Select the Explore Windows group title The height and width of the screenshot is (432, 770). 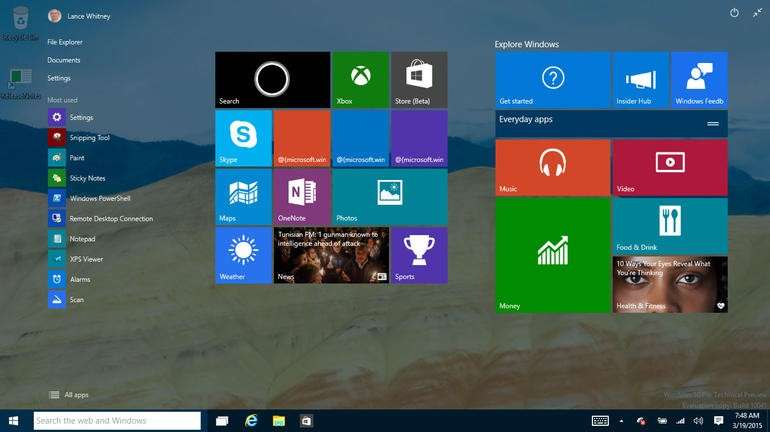point(526,44)
